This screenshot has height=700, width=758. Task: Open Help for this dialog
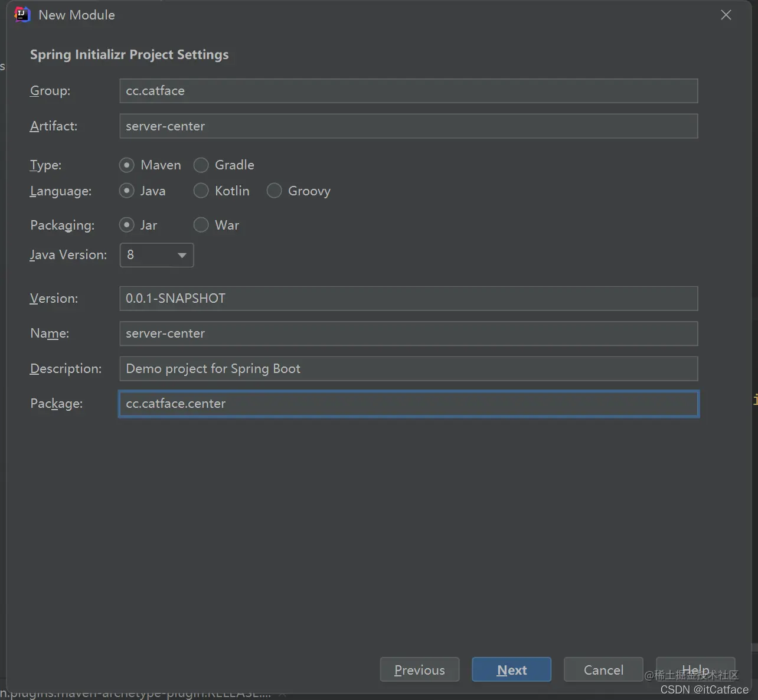pyautogui.click(x=695, y=670)
